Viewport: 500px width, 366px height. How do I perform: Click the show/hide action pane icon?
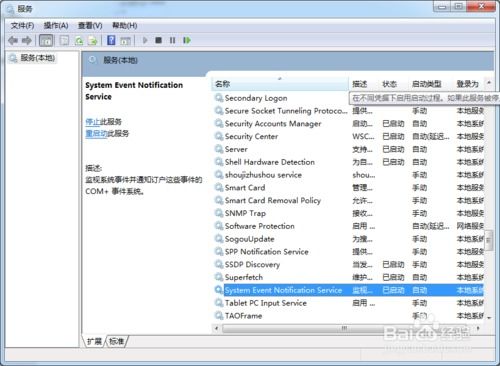click(125, 41)
